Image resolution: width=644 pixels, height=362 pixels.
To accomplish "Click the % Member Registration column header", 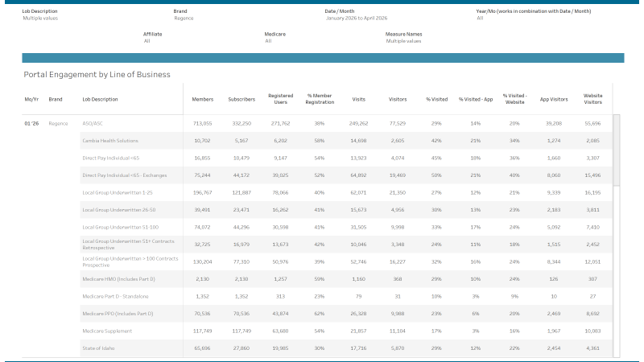I will pos(320,100).
